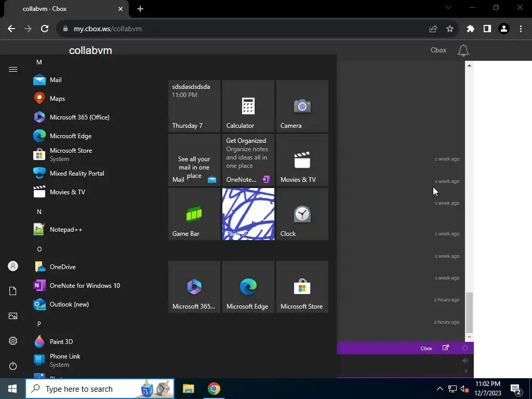
Task: Click the Cbox chat vertical scrollbar thumb
Action: tap(469, 312)
